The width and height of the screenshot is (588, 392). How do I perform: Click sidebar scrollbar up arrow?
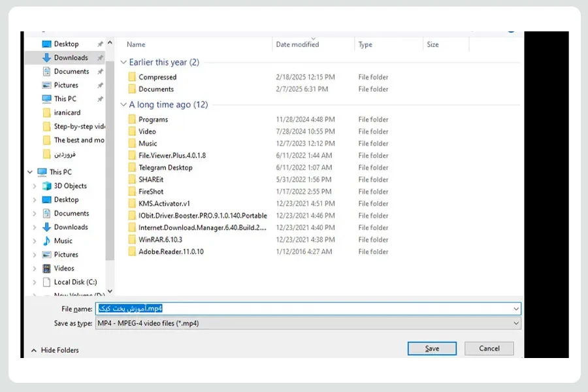pos(110,42)
